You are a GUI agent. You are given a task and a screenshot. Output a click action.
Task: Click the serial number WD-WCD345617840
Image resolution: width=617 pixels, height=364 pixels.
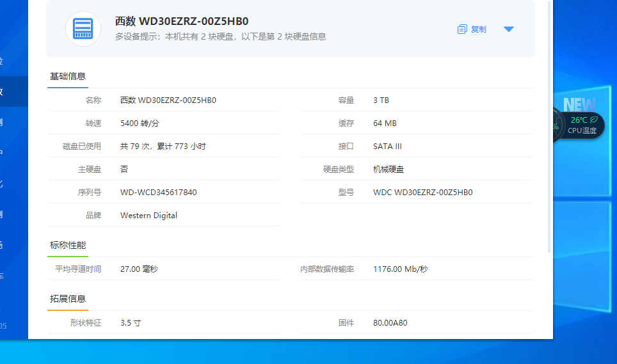click(159, 192)
